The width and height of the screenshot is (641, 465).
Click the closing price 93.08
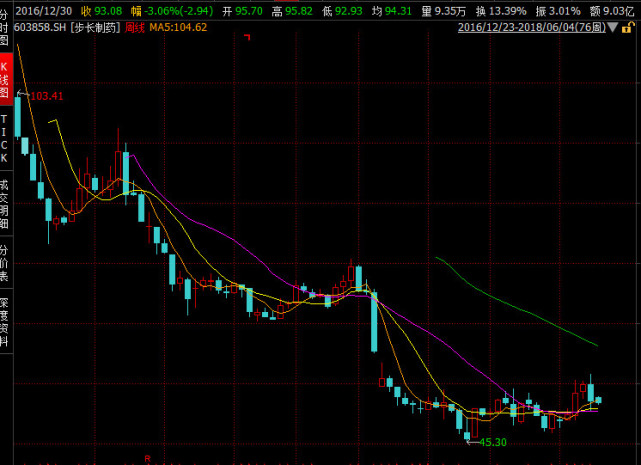click(x=108, y=11)
